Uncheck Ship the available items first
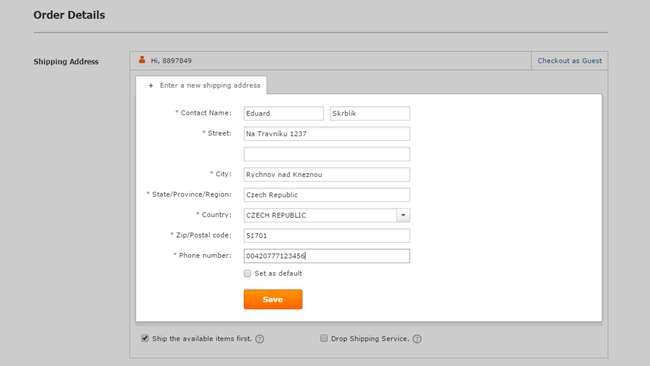The width and height of the screenshot is (650, 366). tap(145, 338)
